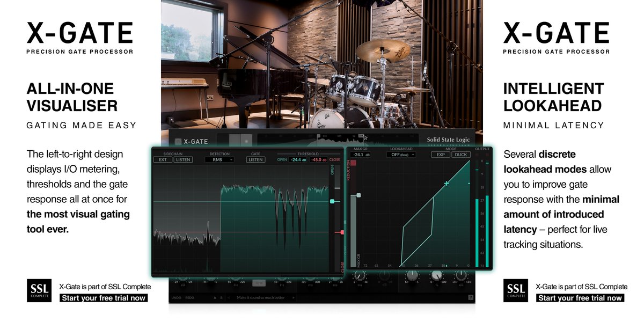Click right Start your free trial now

[x=580, y=298]
